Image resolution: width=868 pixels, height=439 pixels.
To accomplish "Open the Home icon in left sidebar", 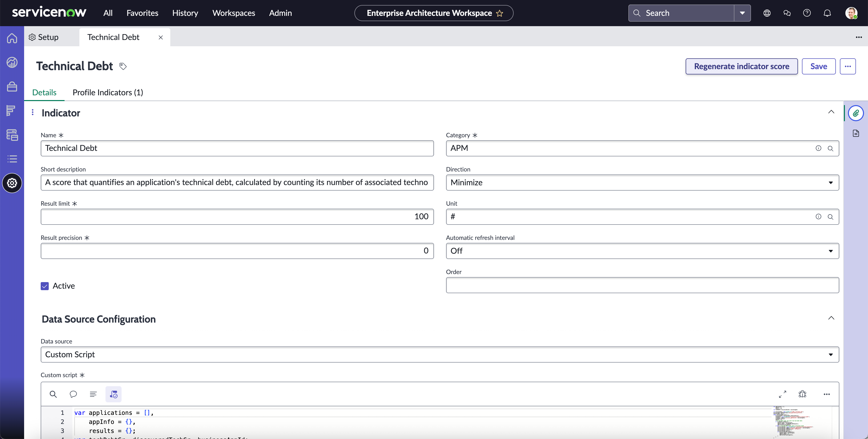I will point(12,38).
